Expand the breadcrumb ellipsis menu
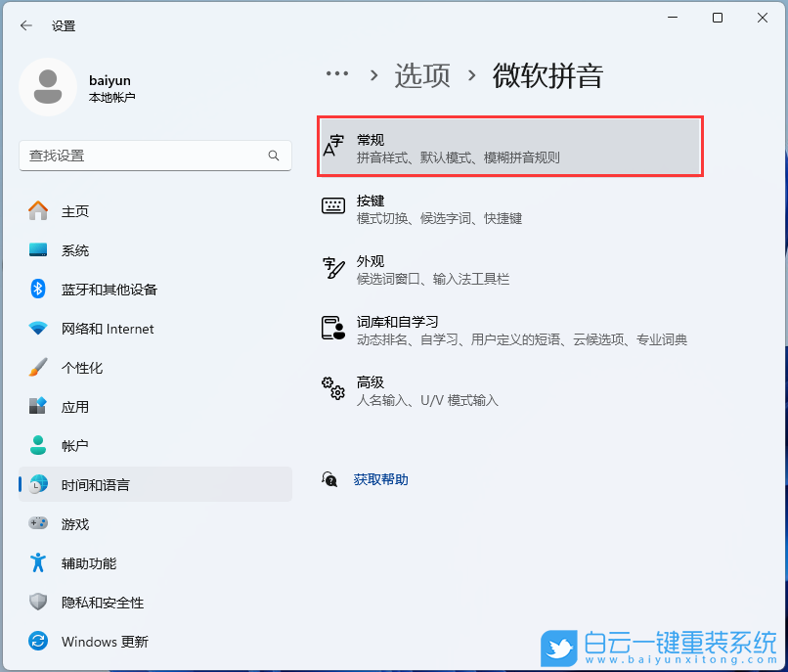Screen dimensions: 788x672 pyautogui.click(x=337, y=73)
